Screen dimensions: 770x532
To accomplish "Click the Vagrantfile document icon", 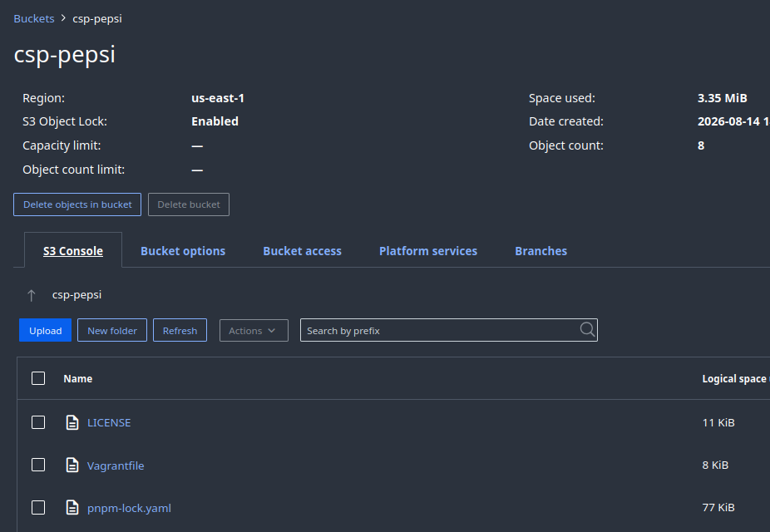I will coord(72,465).
